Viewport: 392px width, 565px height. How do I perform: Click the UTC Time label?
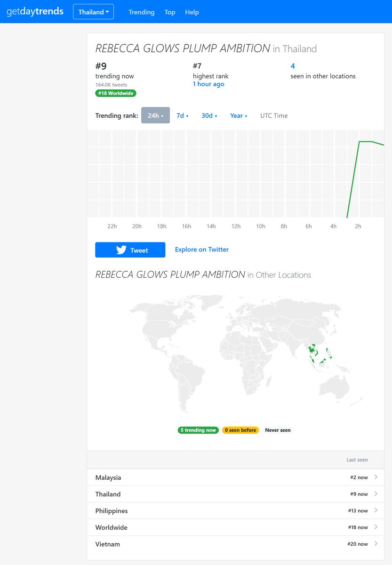[274, 115]
